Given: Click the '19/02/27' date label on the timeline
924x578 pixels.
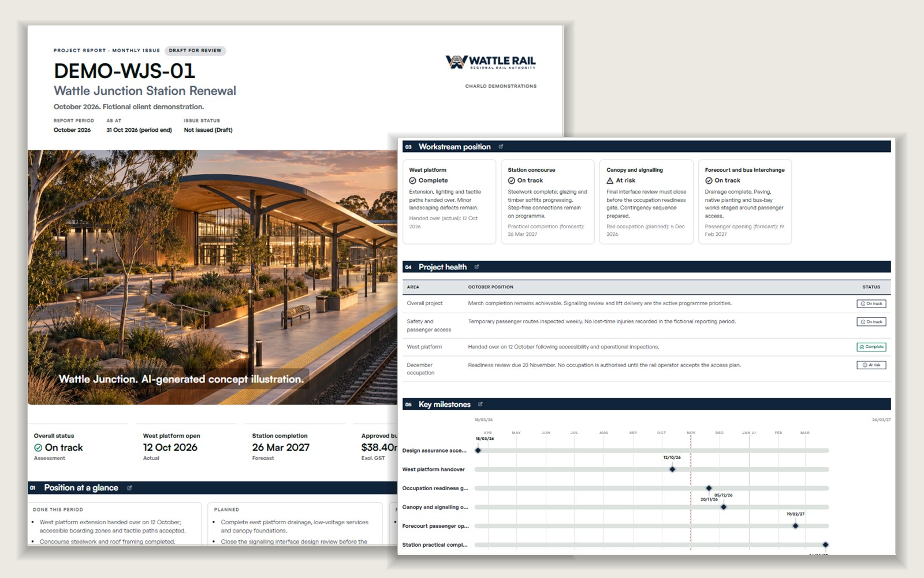Looking at the screenshot, I should 795,514.
